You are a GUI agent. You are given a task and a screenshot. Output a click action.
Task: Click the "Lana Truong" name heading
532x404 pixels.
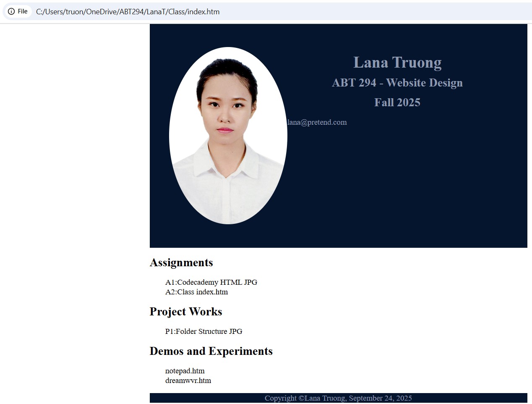[x=397, y=63]
